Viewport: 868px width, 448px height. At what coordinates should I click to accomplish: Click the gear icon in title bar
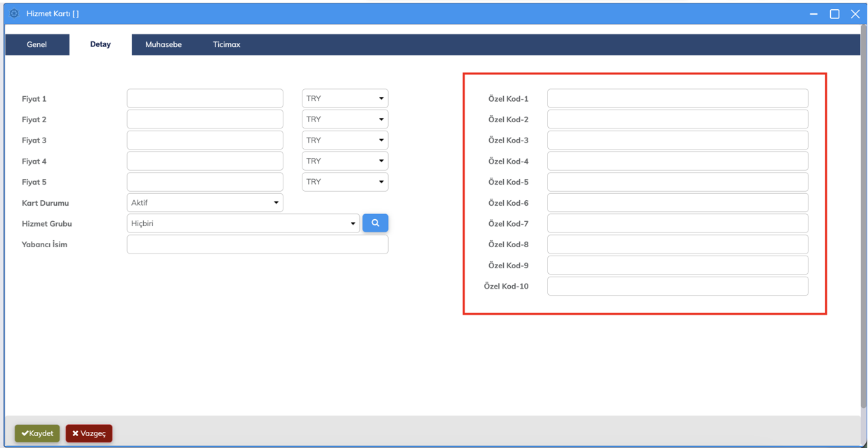14,13
